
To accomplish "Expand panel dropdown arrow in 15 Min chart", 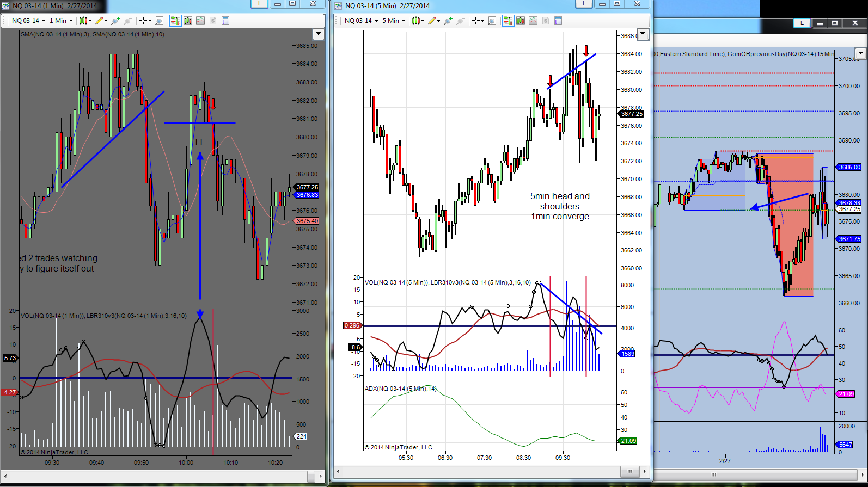I will (x=860, y=53).
